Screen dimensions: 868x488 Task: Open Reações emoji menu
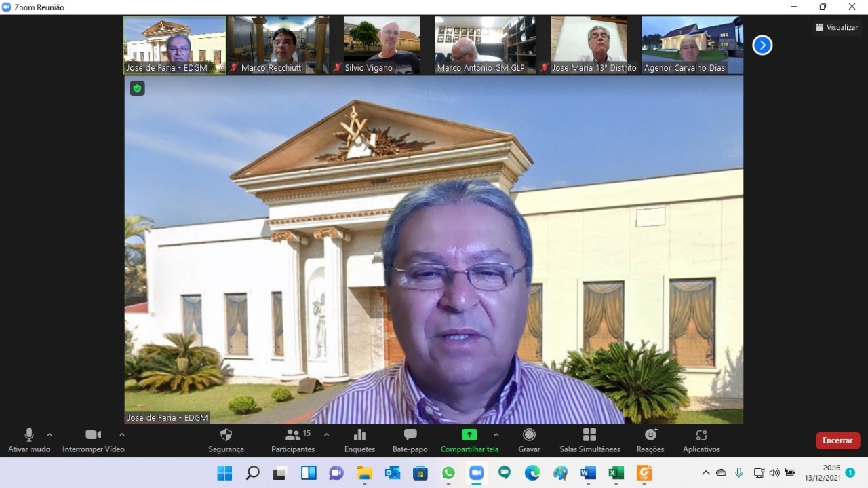[x=650, y=435]
